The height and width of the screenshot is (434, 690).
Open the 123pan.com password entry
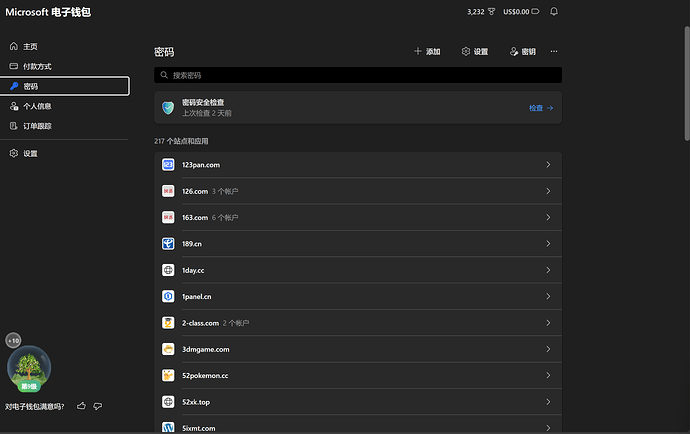(x=358, y=165)
